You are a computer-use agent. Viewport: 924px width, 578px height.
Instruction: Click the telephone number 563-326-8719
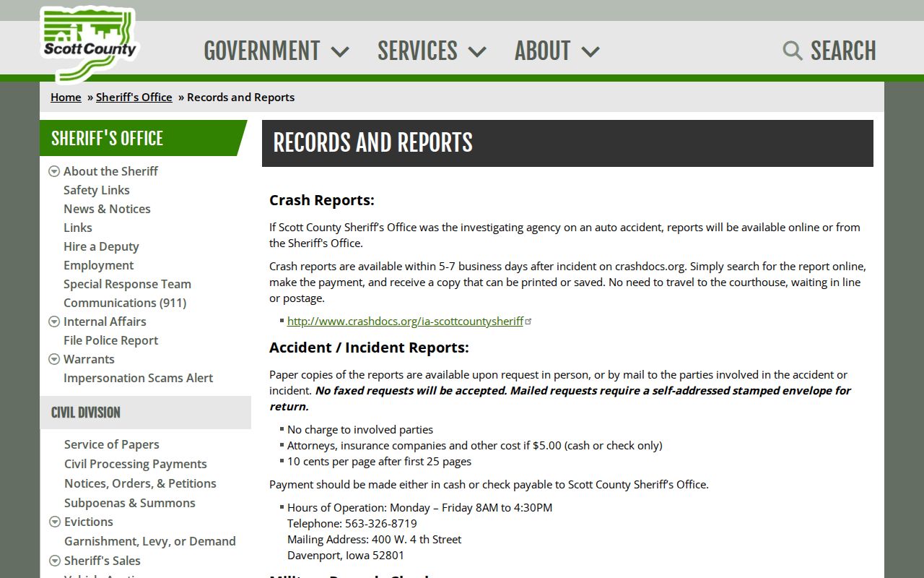381,523
